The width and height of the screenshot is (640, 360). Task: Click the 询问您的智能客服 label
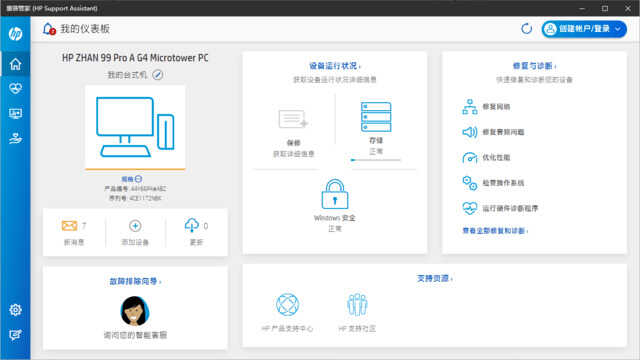[135, 335]
